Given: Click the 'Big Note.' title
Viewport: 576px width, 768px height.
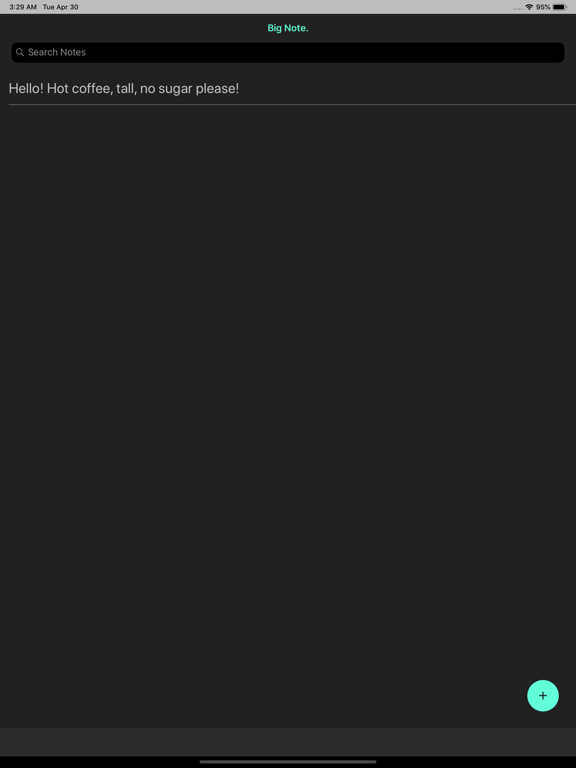Looking at the screenshot, I should (288, 28).
